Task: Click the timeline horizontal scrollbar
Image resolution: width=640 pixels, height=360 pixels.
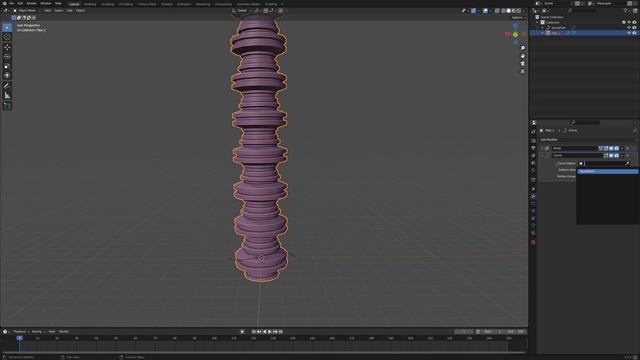Action: coord(264,352)
